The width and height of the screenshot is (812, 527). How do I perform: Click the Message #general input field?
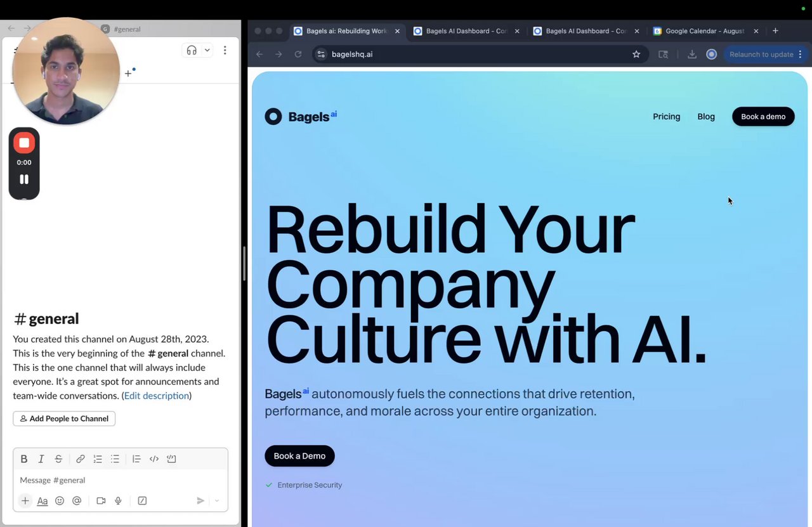[121, 480]
